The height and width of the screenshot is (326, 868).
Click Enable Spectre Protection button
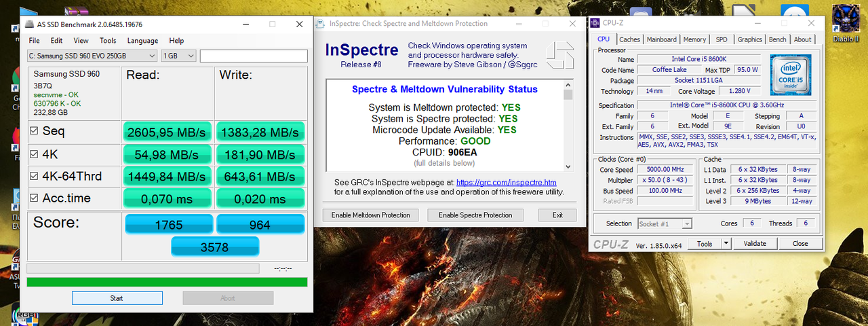tap(475, 215)
